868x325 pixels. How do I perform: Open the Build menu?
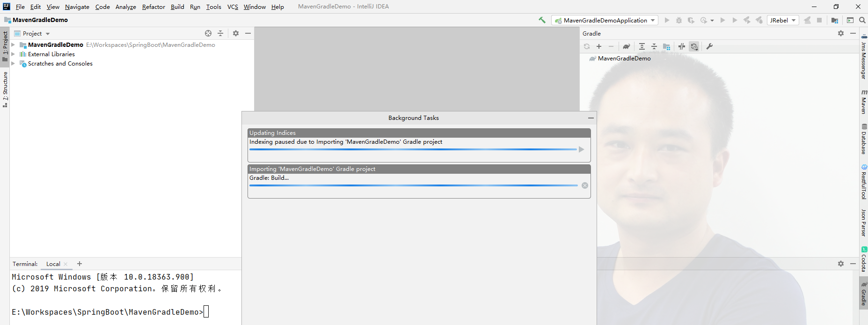(177, 7)
